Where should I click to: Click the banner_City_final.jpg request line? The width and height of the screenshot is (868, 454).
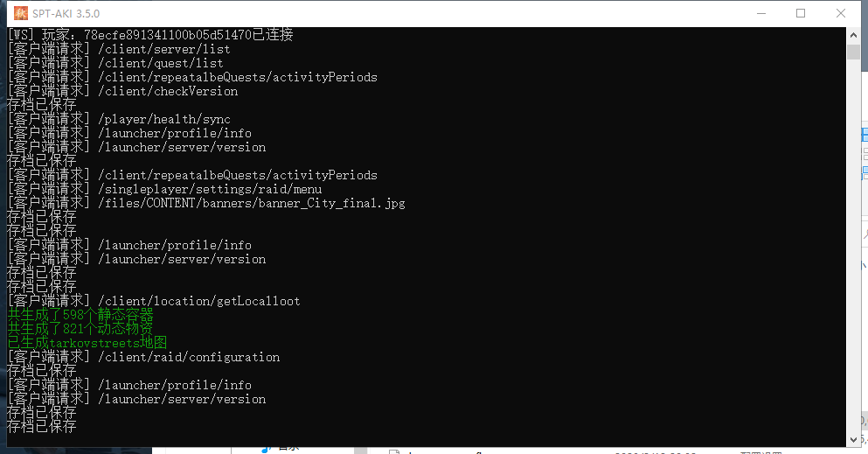(x=206, y=203)
